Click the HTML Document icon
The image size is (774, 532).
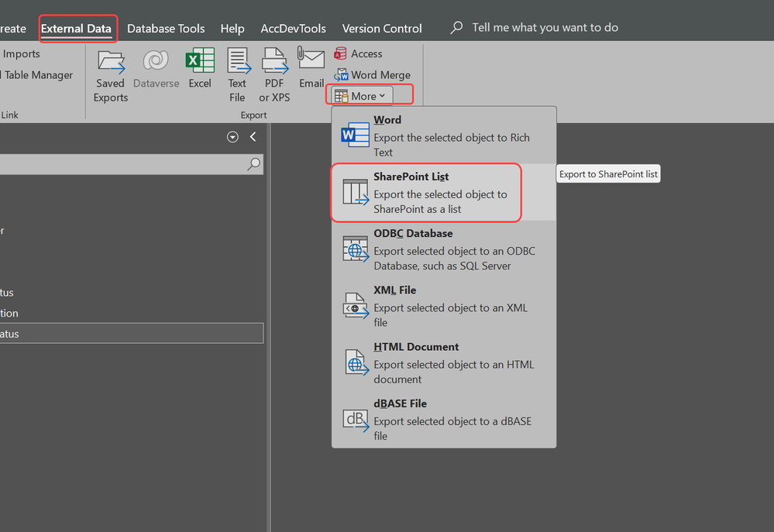pos(356,362)
